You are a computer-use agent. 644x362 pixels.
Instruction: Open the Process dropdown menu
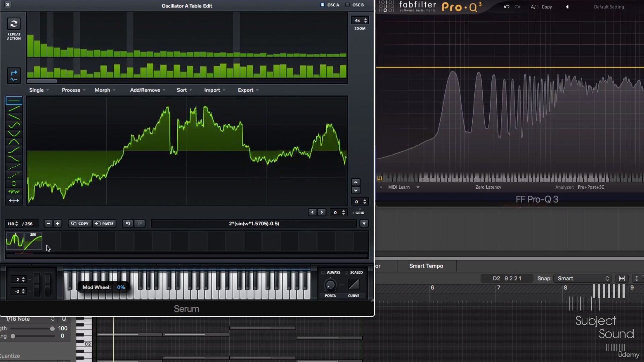click(74, 90)
